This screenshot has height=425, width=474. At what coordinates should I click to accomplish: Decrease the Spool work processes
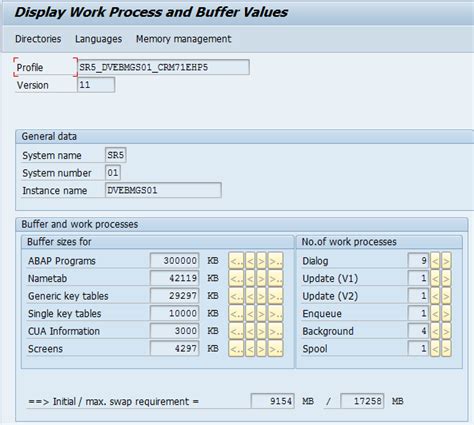click(x=435, y=349)
